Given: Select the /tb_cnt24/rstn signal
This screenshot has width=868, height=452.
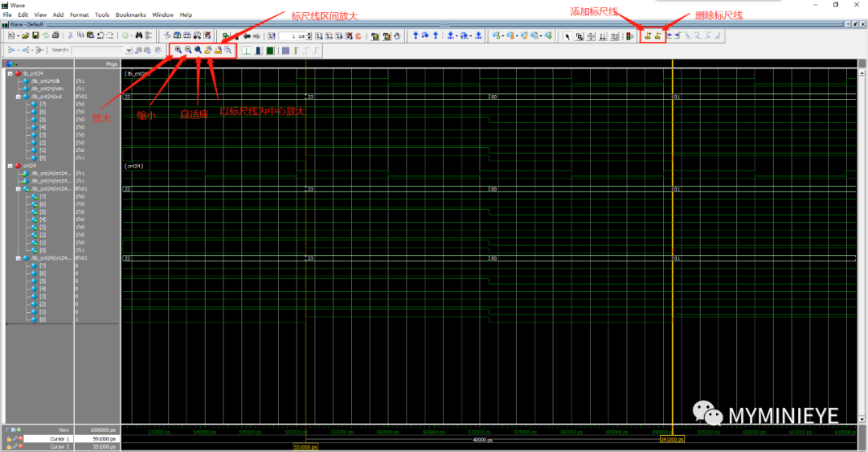Looking at the screenshot, I should pos(47,88).
